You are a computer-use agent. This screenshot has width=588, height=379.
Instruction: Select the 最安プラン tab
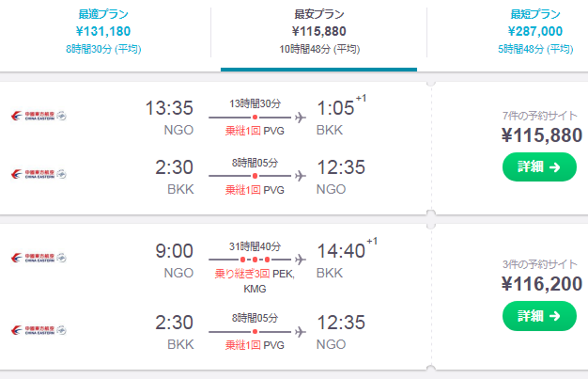coord(318,32)
